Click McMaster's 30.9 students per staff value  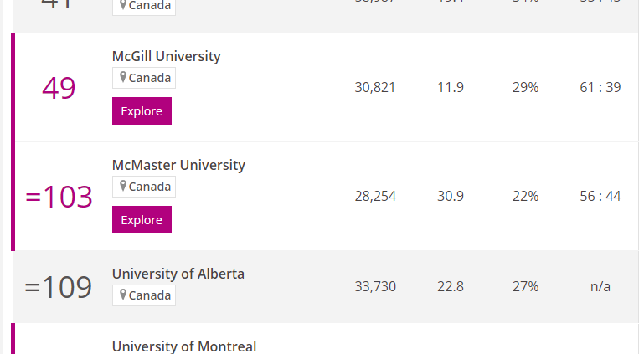pos(451,196)
